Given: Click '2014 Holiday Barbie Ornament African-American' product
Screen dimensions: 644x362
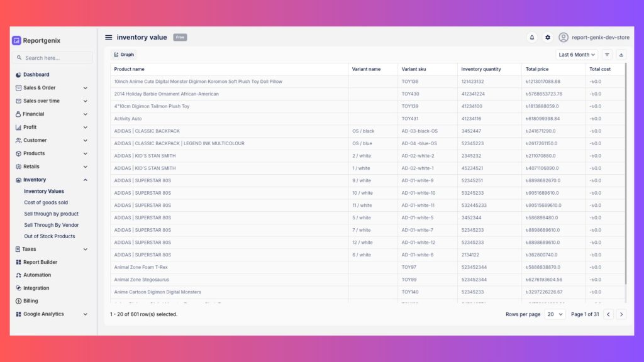Looking at the screenshot, I should pyautogui.click(x=166, y=94).
